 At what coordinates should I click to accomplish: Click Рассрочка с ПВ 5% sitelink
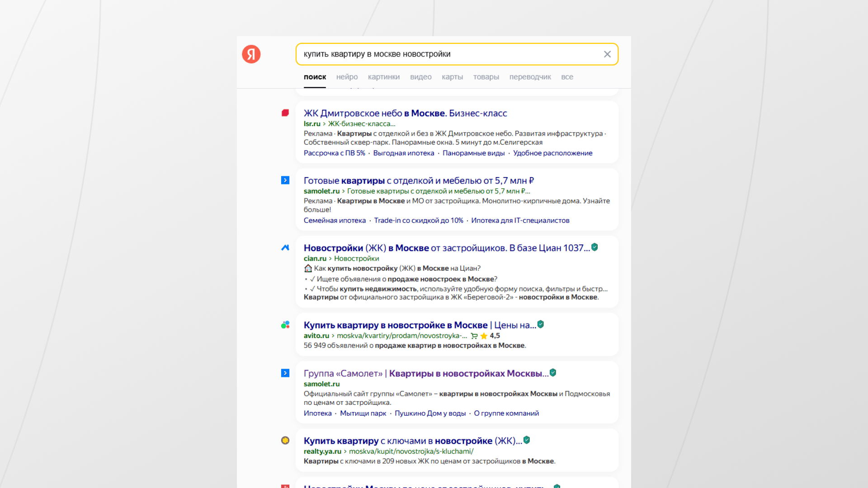point(334,153)
